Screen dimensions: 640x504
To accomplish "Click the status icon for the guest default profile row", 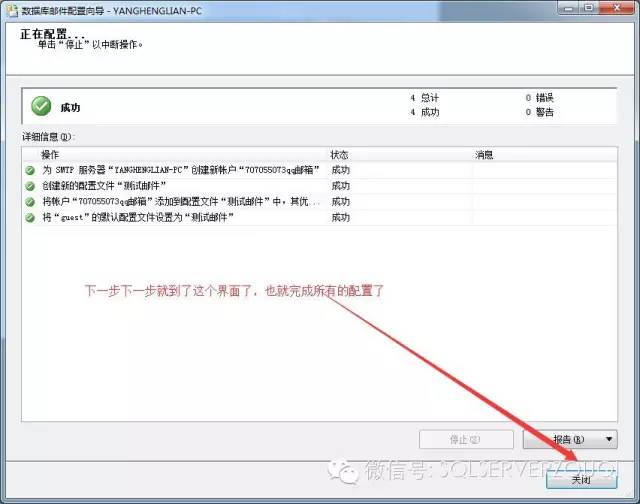I will tap(30, 218).
